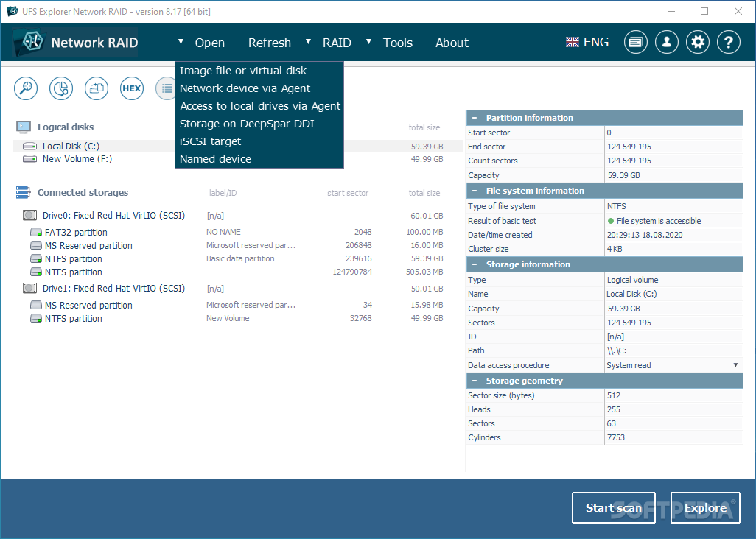Click the Tools menu
The height and width of the screenshot is (539, 756).
tap(398, 43)
